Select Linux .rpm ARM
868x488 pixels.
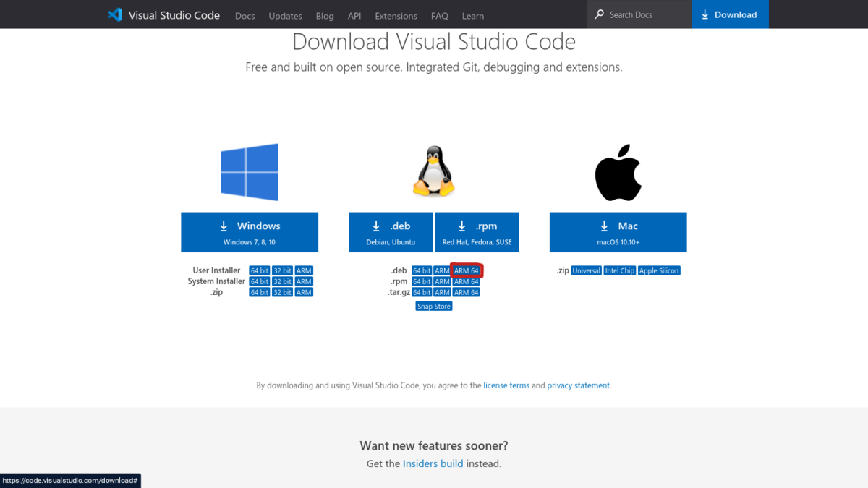pyautogui.click(x=442, y=282)
